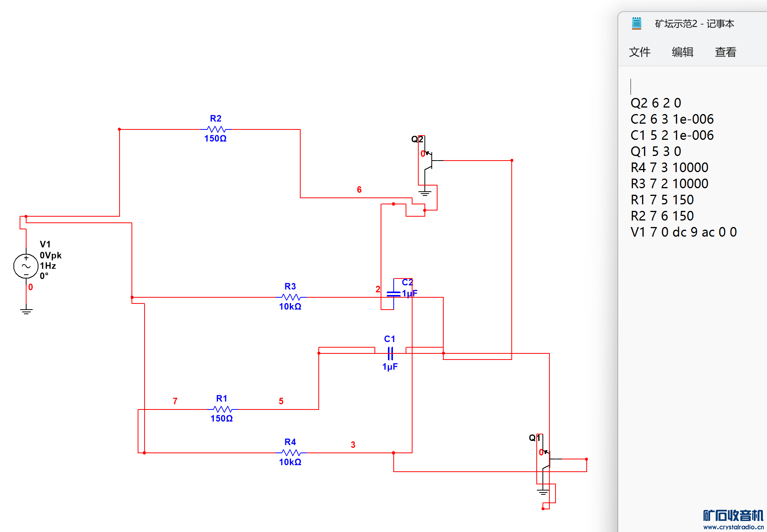Click net label 3 right of R4
The width and height of the screenshot is (767, 532).
353,445
